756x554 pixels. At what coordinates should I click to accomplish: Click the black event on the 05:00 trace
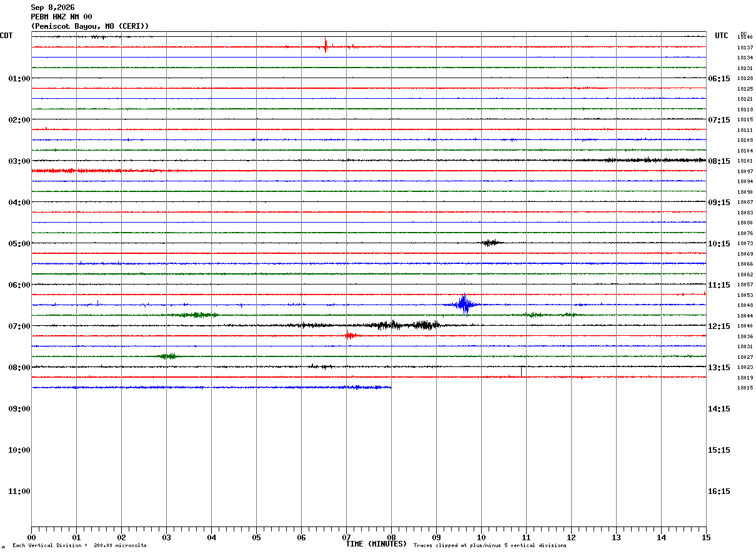pos(491,243)
